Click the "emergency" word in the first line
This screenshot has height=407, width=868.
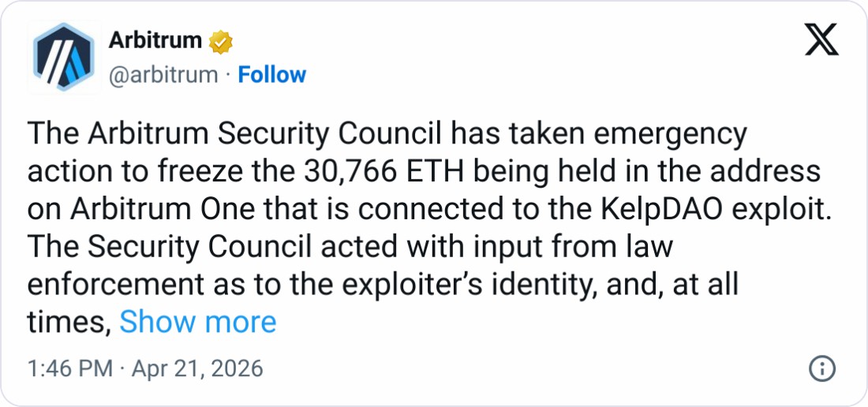point(679,134)
